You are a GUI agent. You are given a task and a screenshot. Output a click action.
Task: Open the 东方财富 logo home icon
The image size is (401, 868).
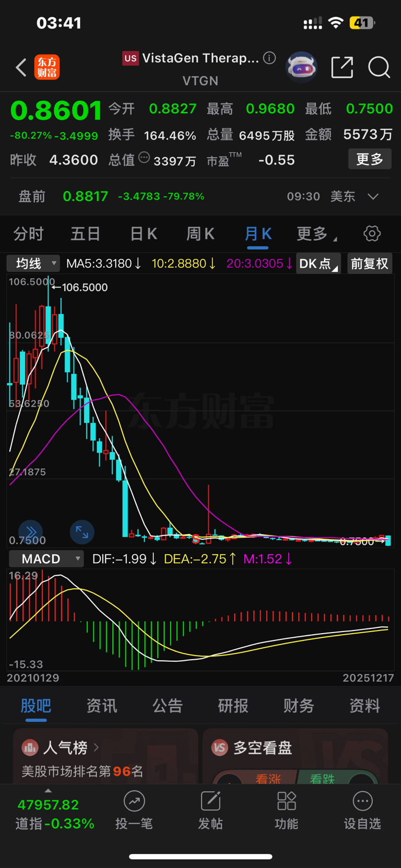click(x=47, y=68)
